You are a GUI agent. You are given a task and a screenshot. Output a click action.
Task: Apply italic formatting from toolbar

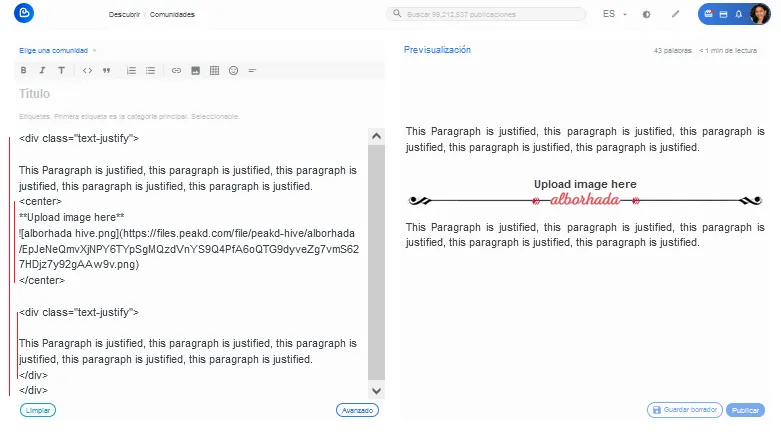click(42, 71)
